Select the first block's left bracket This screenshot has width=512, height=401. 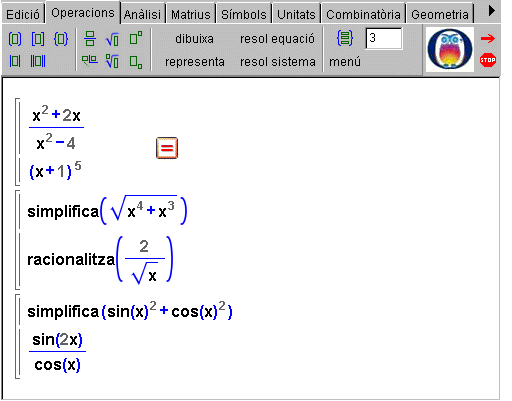(17, 141)
